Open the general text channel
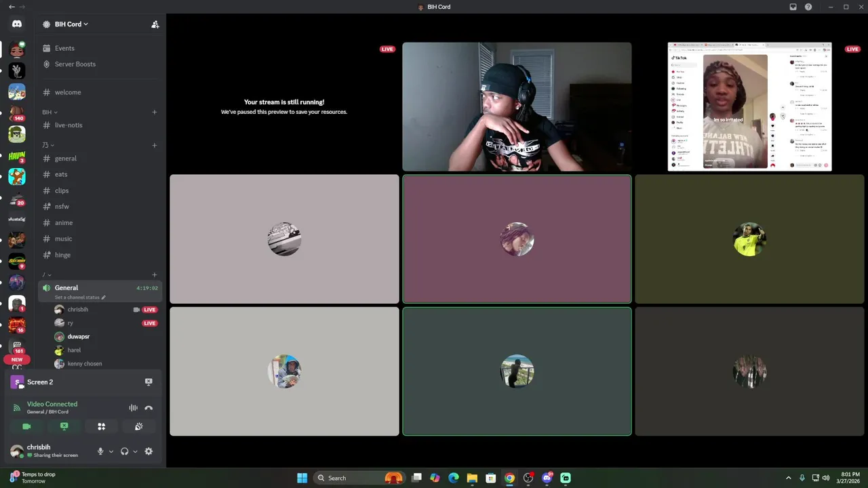The height and width of the screenshot is (488, 868). 100,159
